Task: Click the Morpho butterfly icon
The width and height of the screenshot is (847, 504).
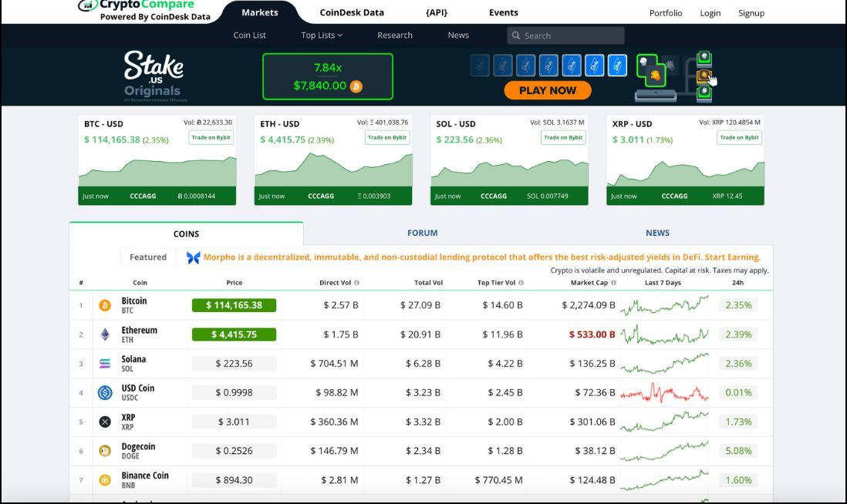Action: [194, 257]
